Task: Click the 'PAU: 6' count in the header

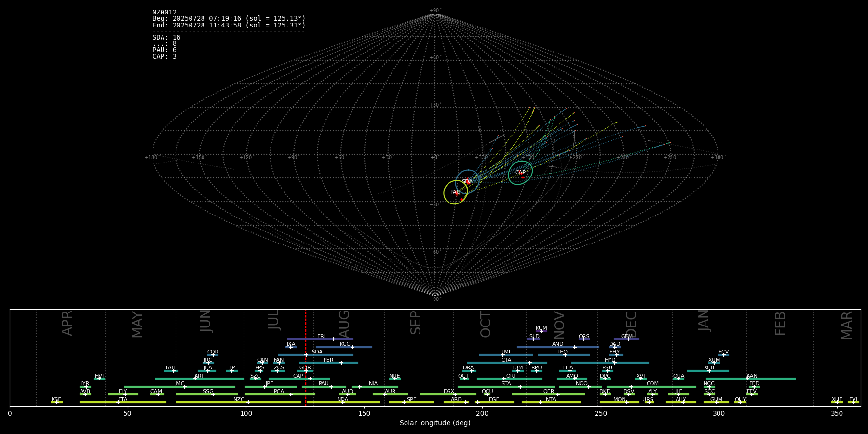Action: (164, 50)
